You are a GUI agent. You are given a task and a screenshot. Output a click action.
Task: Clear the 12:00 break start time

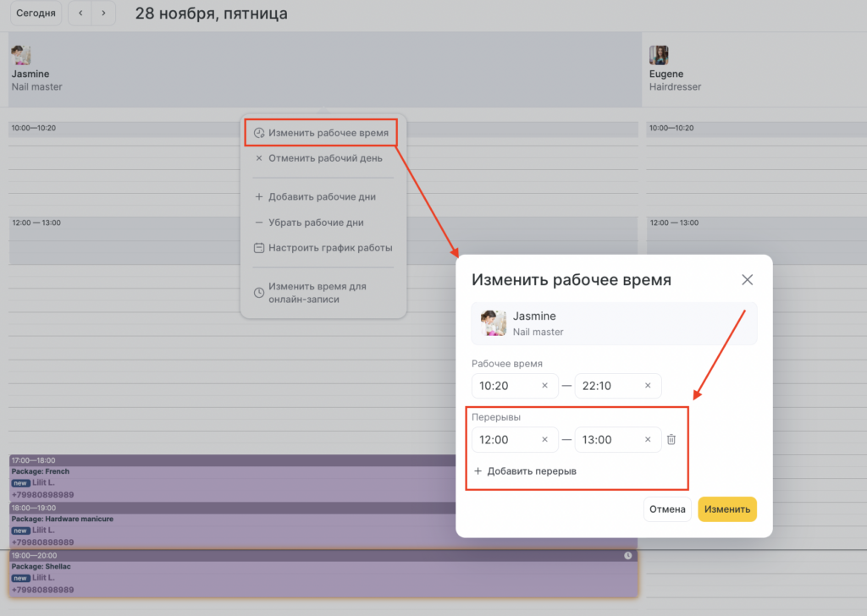544,440
